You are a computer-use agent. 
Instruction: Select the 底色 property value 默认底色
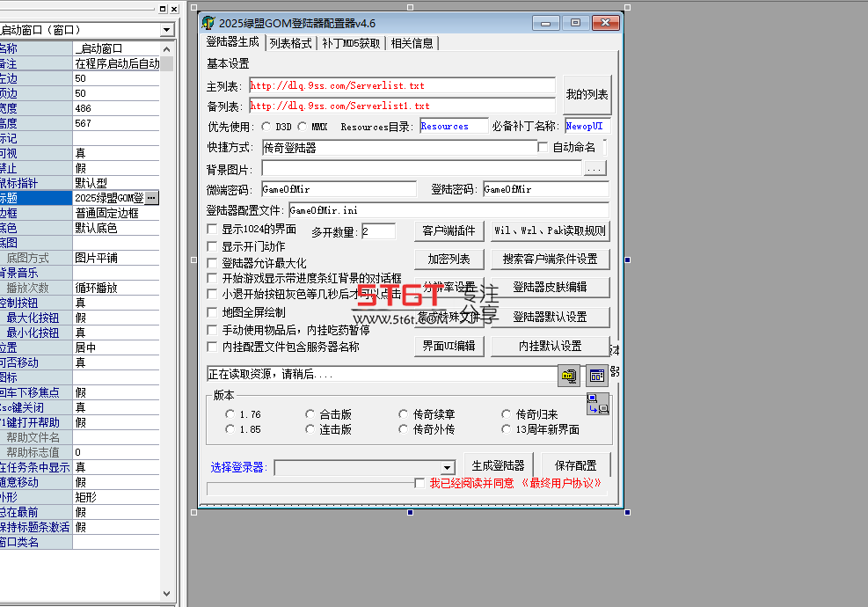[116, 228]
